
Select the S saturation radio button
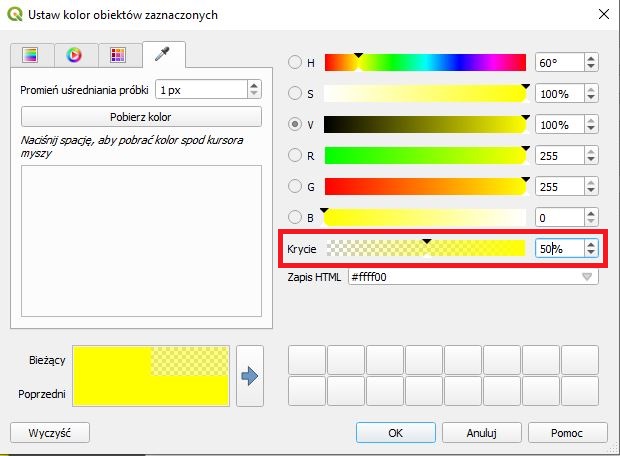(x=295, y=93)
